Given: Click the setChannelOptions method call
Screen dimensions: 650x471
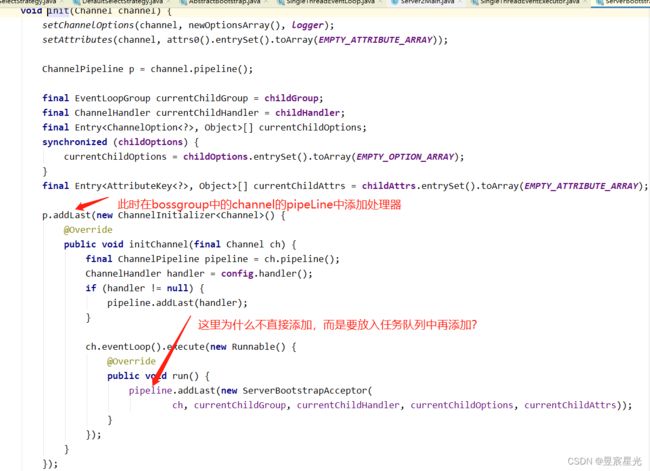Looking at the screenshot, I should pyautogui.click(x=88, y=25).
